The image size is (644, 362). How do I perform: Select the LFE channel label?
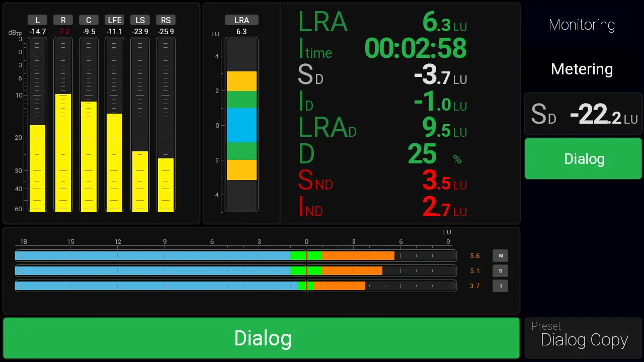[x=114, y=20]
